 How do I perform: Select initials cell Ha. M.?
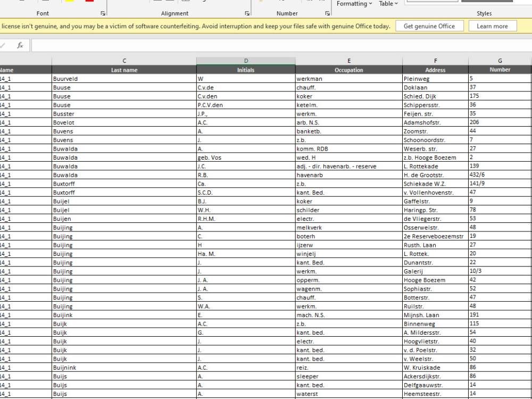[246, 254]
